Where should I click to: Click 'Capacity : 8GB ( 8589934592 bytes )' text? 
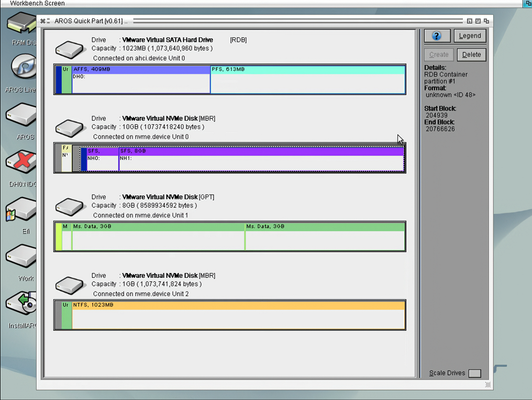144,206
